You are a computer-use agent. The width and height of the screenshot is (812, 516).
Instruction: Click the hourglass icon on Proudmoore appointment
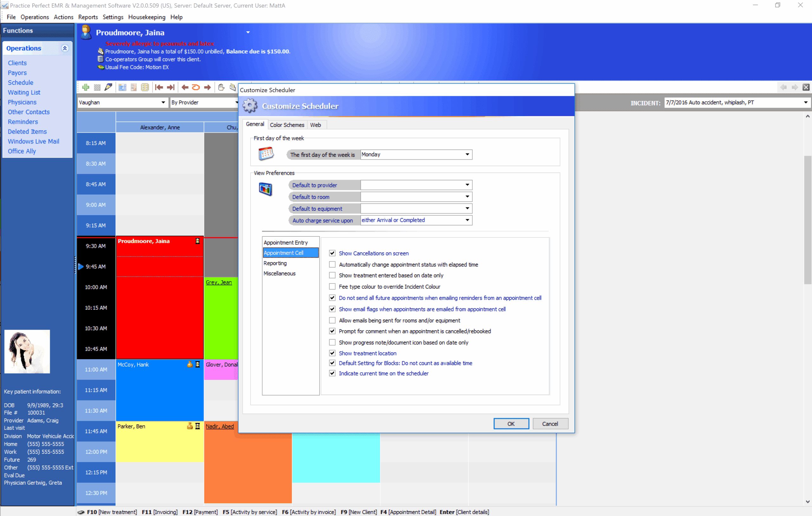click(198, 241)
